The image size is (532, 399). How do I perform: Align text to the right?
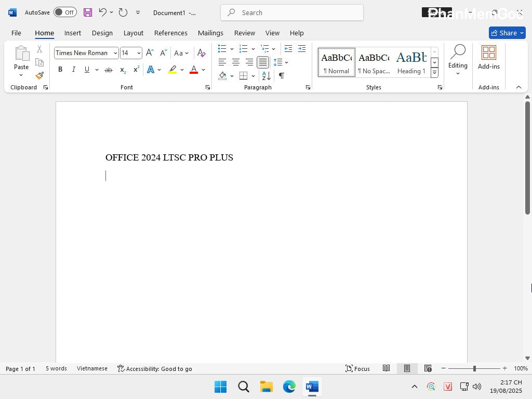(x=249, y=62)
